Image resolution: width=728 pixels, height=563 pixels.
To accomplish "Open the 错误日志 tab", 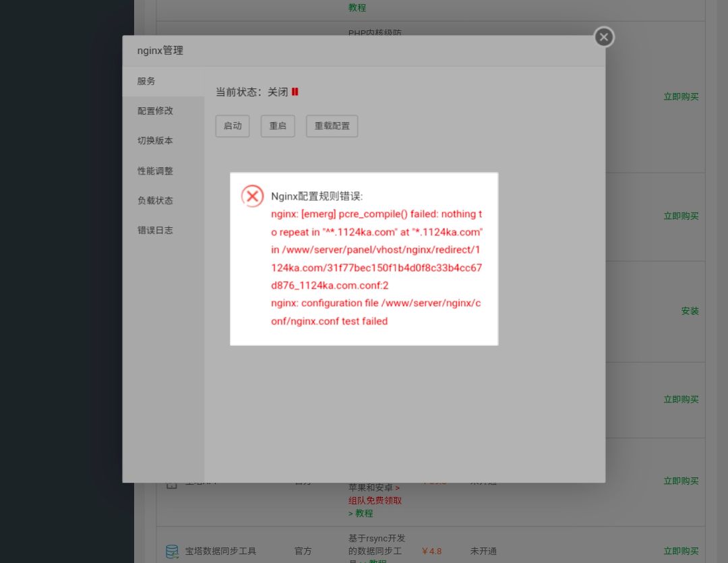I will click(x=163, y=231).
